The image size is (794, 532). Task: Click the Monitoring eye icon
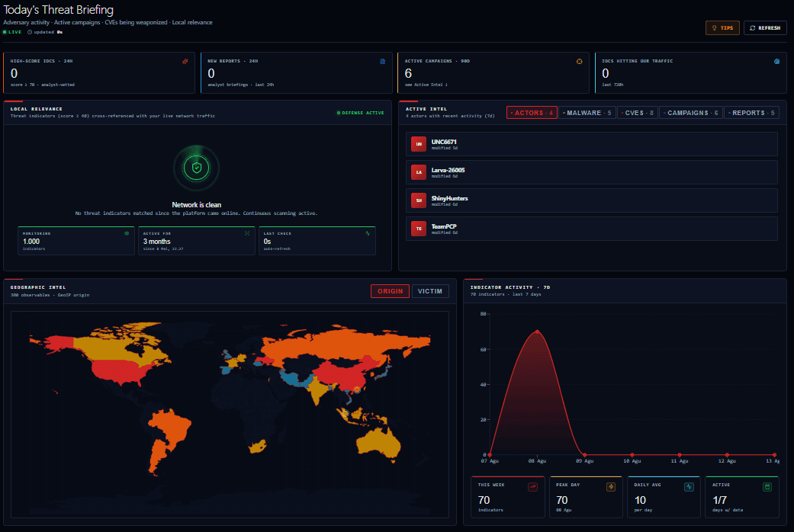127,233
